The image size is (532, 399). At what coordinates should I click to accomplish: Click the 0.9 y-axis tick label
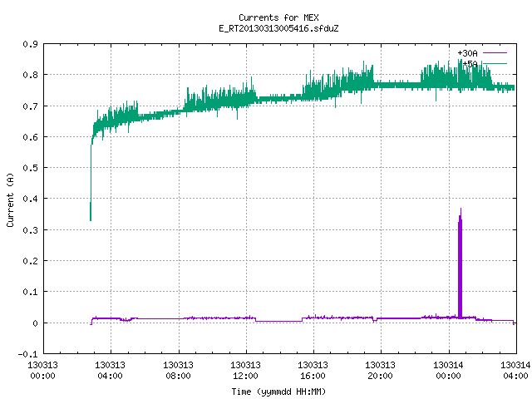click(30, 44)
